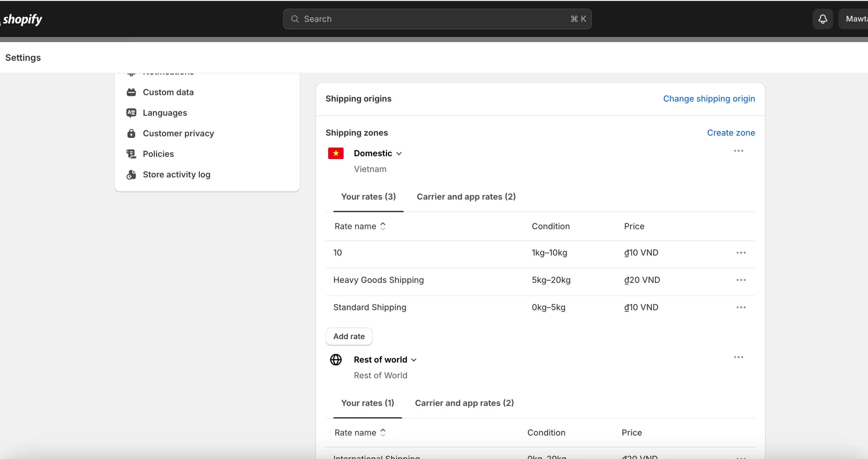Screen dimensions: 868x459
Task: Click the Languages icon
Action: pyautogui.click(x=131, y=113)
